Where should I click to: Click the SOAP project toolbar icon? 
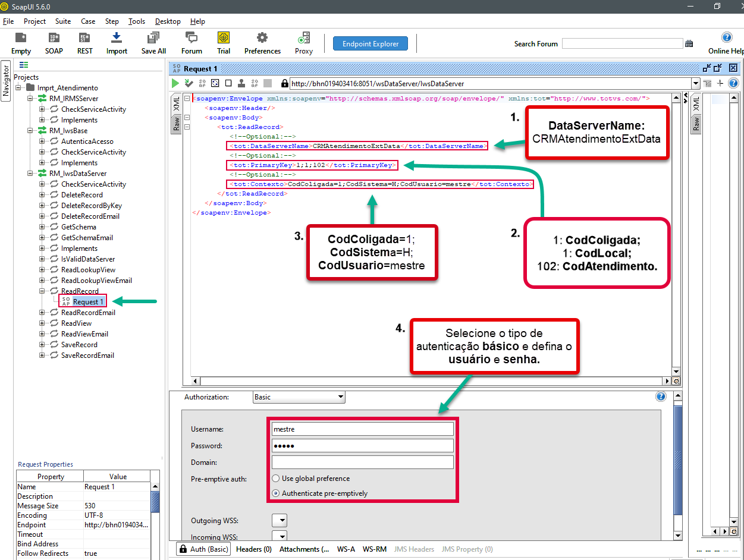(x=54, y=38)
